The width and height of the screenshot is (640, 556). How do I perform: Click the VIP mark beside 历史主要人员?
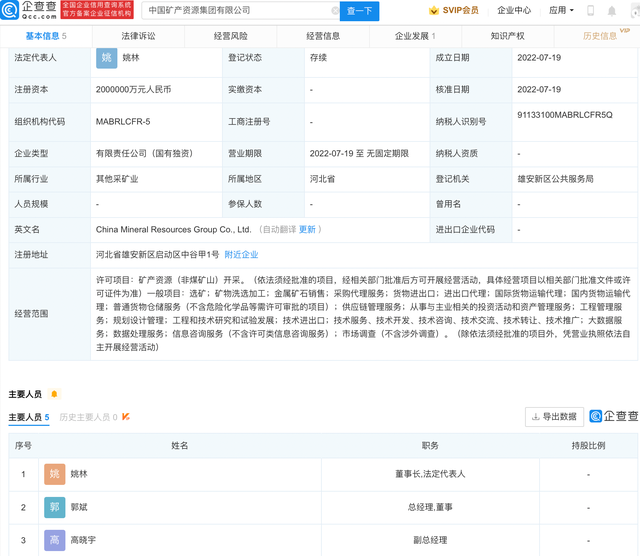click(126, 417)
